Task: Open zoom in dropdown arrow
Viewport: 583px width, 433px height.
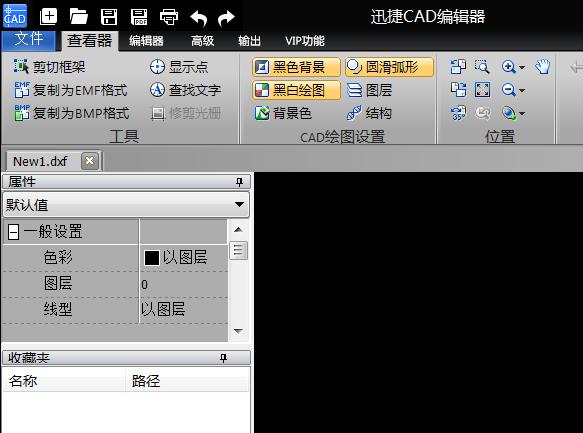Action: click(x=522, y=68)
